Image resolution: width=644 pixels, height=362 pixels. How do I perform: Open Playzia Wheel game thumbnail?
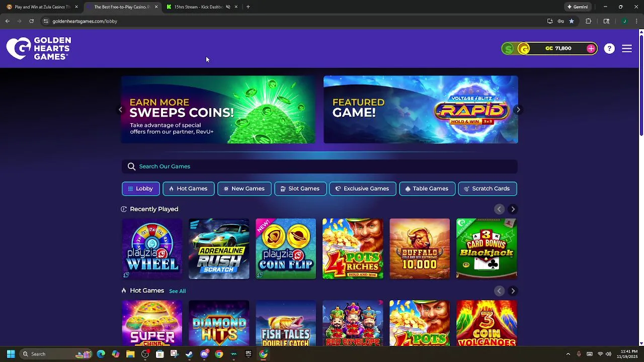pyautogui.click(x=152, y=248)
